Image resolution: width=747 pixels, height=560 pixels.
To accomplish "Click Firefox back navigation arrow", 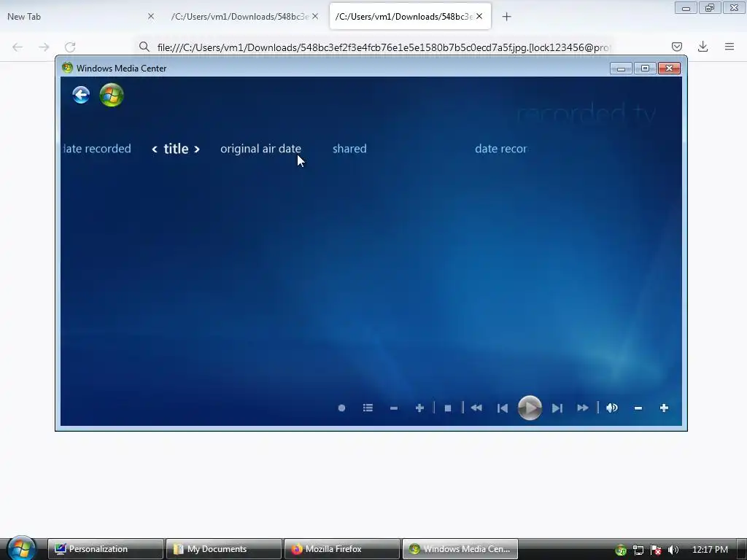I will pyautogui.click(x=18, y=47).
